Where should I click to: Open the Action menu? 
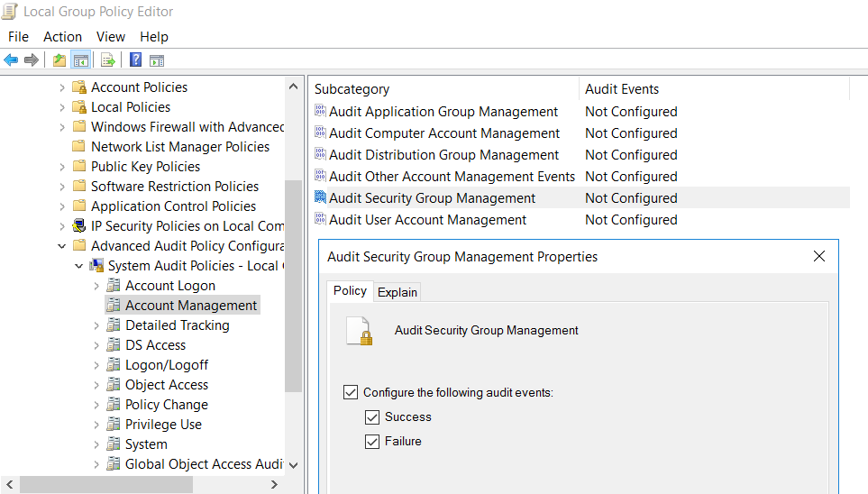[x=62, y=37]
